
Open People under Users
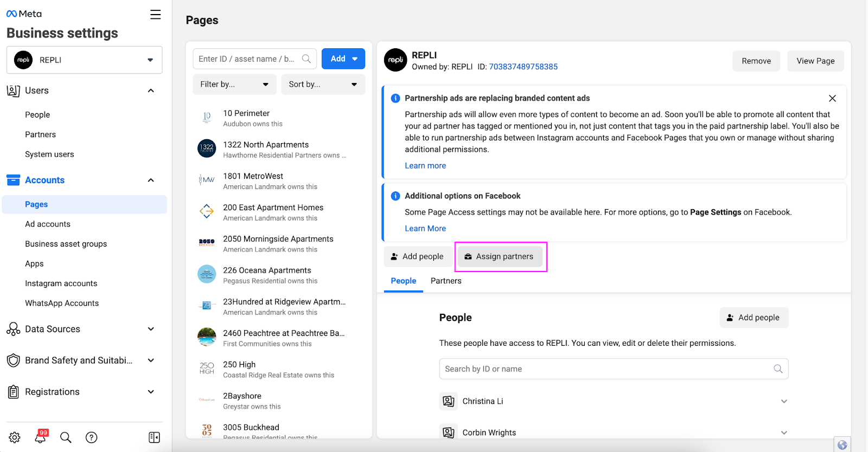pyautogui.click(x=37, y=115)
